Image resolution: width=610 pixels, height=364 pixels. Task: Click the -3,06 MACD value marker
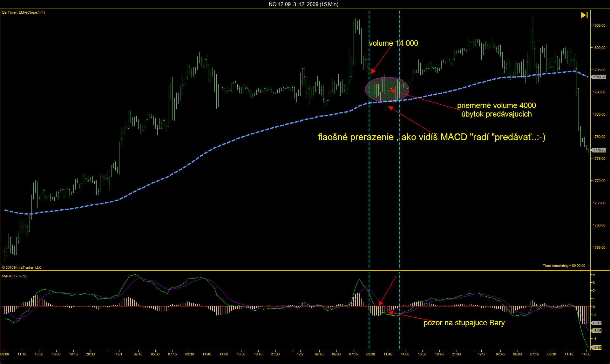tap(597, 331)
